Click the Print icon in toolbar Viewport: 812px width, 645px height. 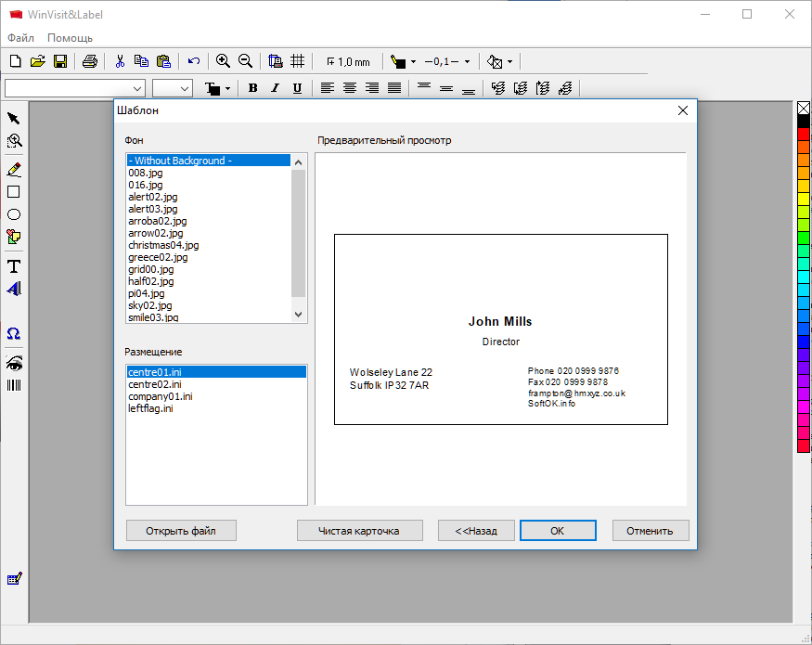[x=90, y=61]
